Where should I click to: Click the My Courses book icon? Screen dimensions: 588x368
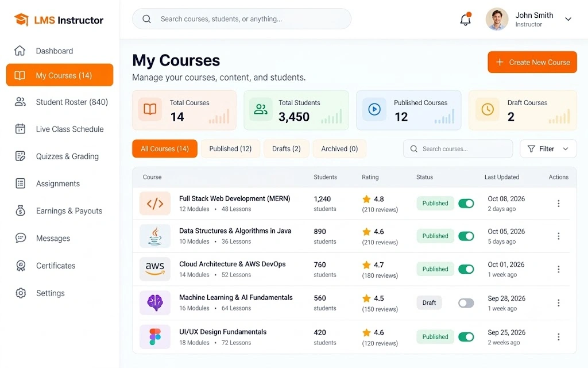pos(20,75)
